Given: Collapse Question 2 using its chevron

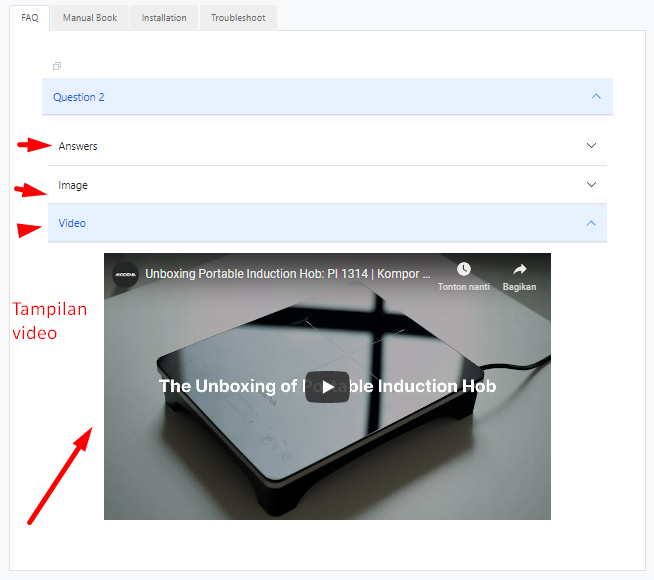Looking at the screenshot, I should click(596, 97).
